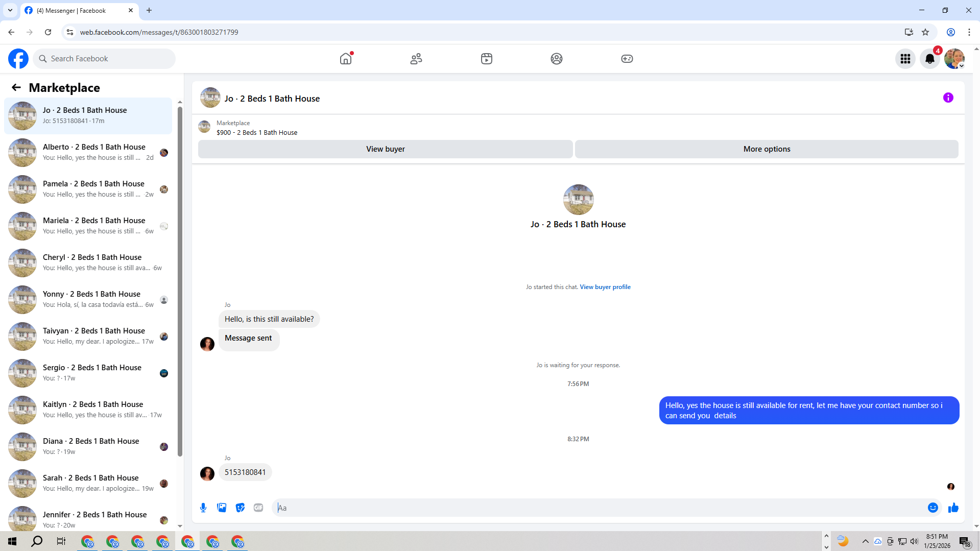
Task: Open the Sarah conversation in the chat list
Action: (x=88, y=484)
